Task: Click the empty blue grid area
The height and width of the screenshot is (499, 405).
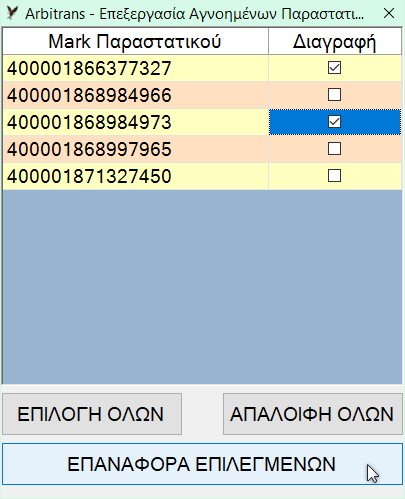Action: (202, 287)
